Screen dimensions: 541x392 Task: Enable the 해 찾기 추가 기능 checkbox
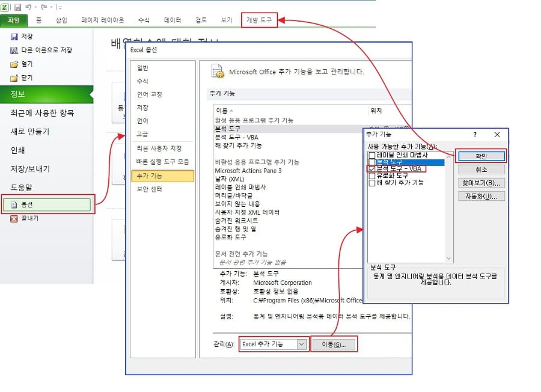(x=372, y=183)
